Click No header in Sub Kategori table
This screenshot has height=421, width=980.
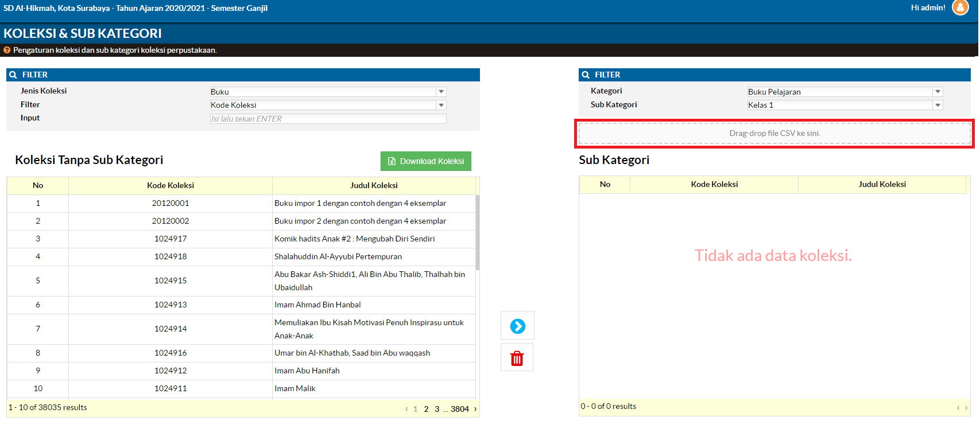(x=605, y=184)
